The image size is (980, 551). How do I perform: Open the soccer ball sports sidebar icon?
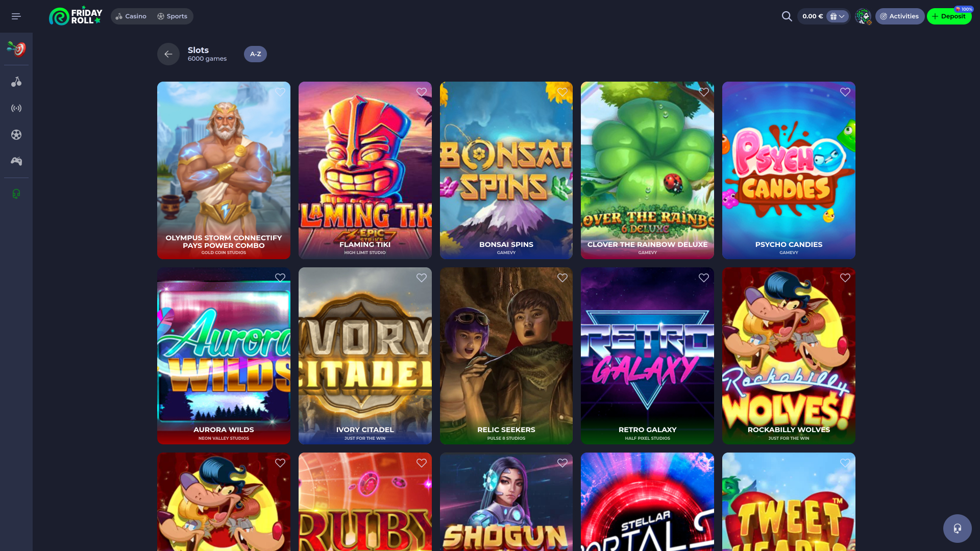(16, 135)
